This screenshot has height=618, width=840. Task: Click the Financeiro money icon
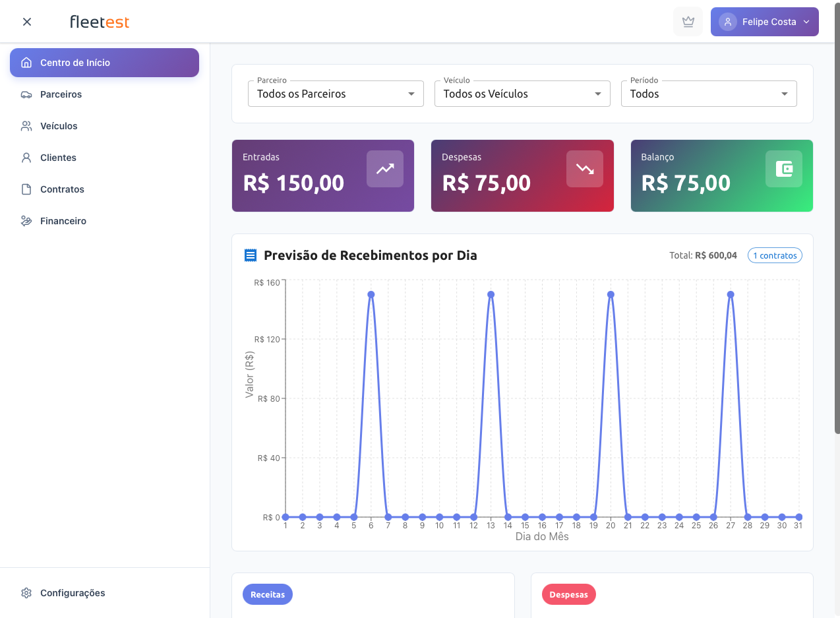tap(26, 221)
